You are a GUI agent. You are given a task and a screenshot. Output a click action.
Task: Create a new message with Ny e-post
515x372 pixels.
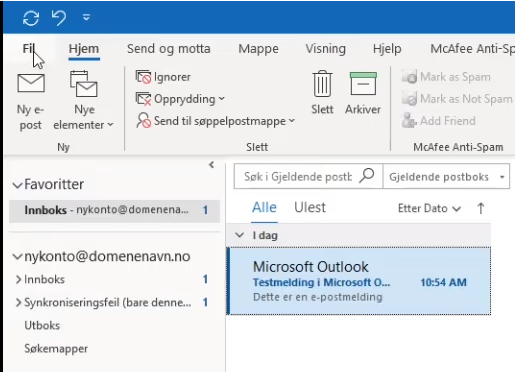tap(31, 102)
